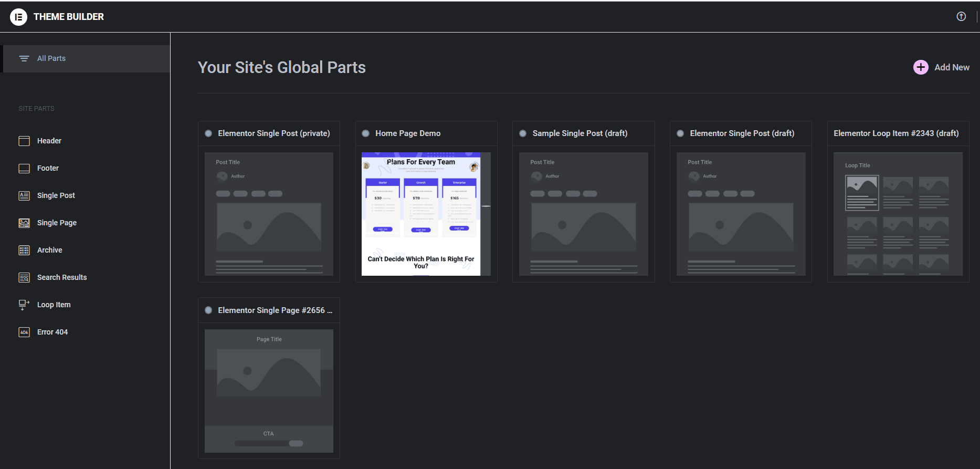The height and width of the screenshot is (469, 980).
Task: Click the upload icon in top bar
Action: coord(961,16)
